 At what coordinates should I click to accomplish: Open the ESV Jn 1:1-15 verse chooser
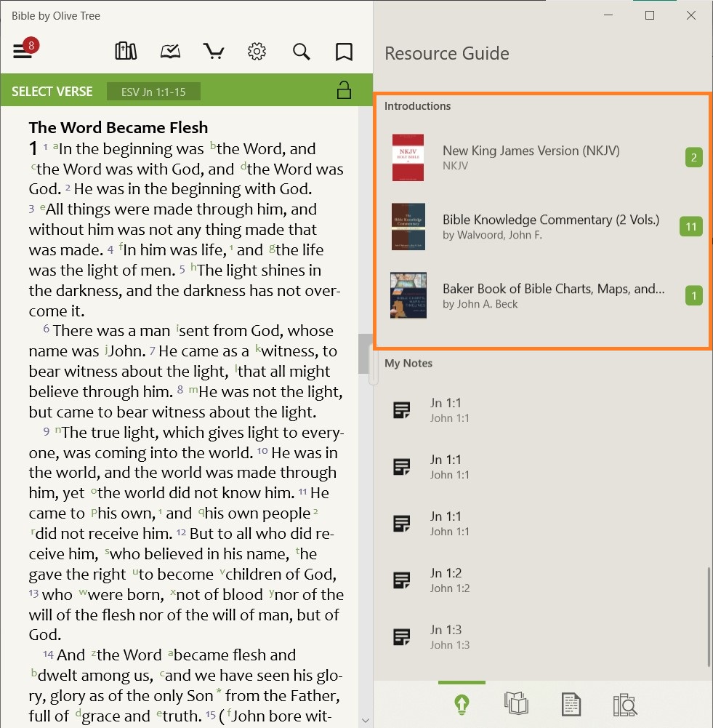click(x=153, y=92)
